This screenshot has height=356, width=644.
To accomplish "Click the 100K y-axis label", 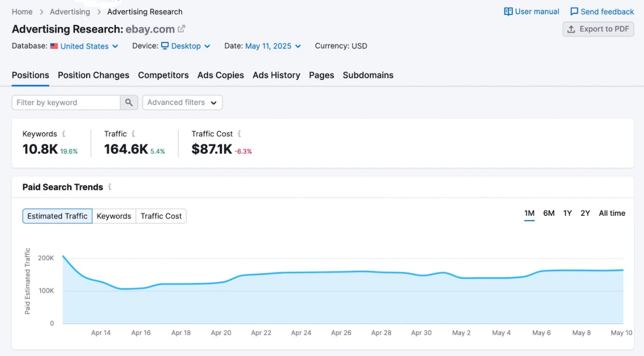I will tap(46, 291).
